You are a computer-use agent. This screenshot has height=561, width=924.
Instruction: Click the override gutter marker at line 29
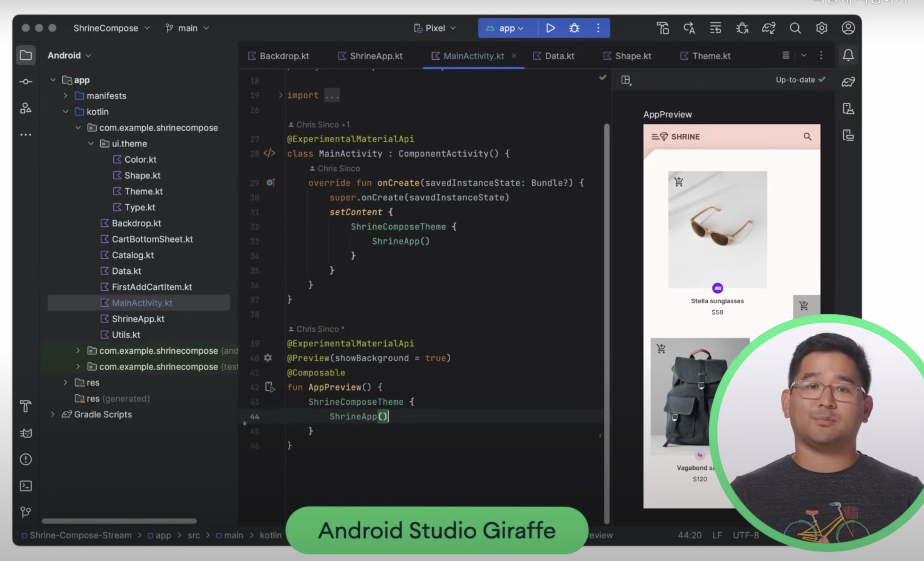pos(270,183)
